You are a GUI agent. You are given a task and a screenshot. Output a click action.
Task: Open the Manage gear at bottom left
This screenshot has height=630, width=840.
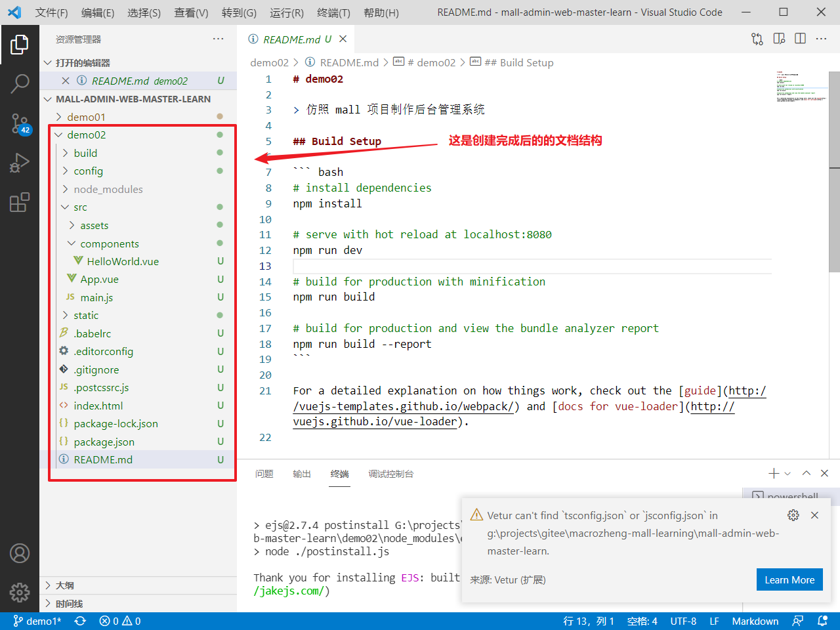(20, 592)
